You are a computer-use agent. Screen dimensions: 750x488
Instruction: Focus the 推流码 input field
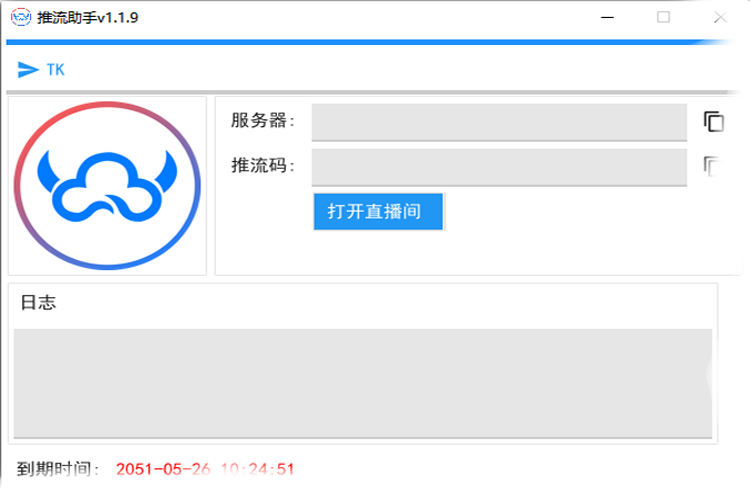coord(499,167)
